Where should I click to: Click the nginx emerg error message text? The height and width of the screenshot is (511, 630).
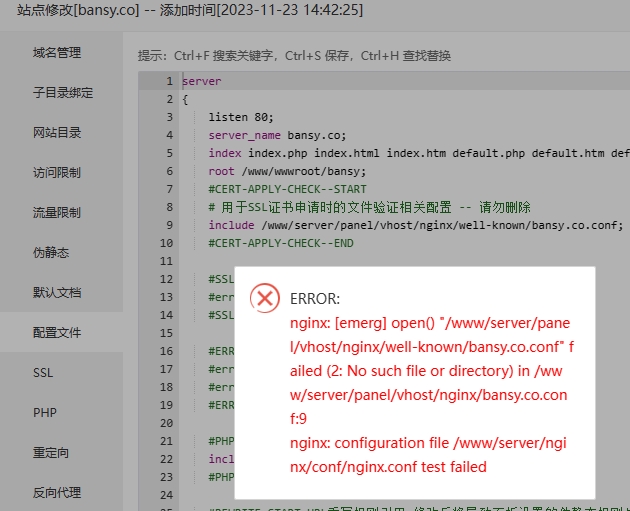432,371
